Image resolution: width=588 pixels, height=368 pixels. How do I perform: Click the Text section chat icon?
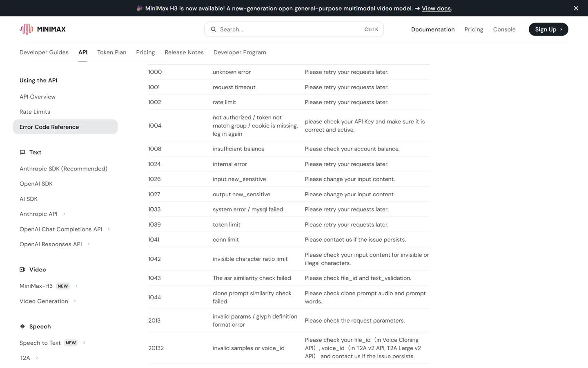coord(22,152)
